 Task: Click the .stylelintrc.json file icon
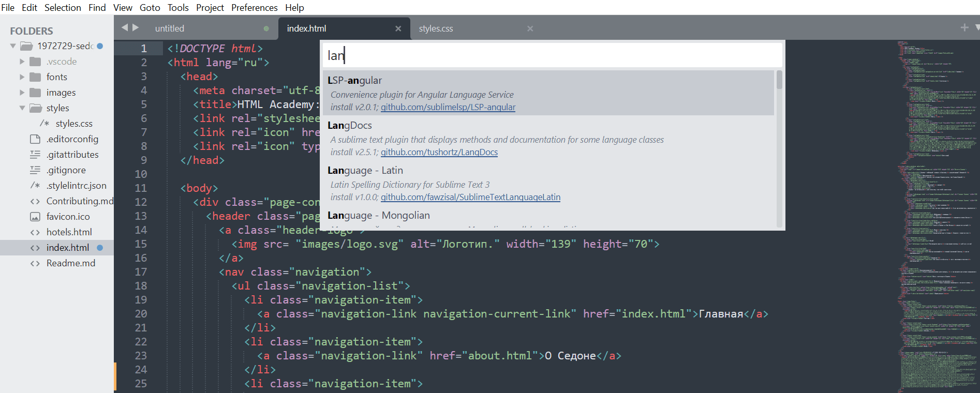pos(35,186)
